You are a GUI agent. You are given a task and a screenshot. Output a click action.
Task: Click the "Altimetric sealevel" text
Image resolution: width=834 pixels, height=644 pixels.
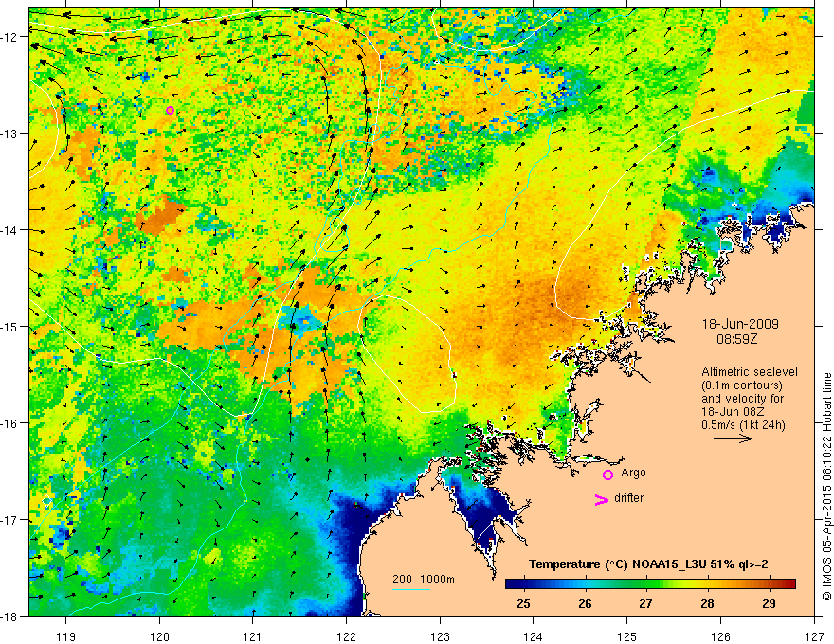coord(750,372)
